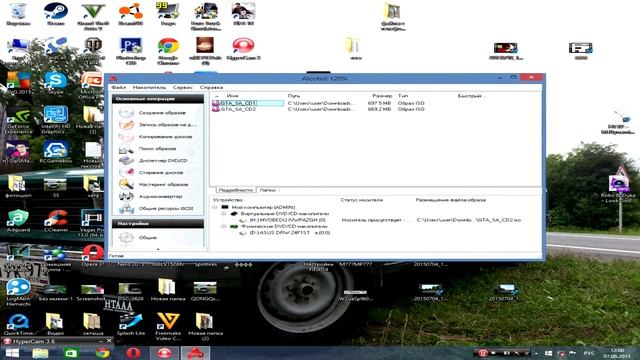Image resolution: width=640 pixels, height=360 pixels.
Task: Open Photoshop CS6 desktop shortcut
Action: pyautogui.click(x=131, y=51)
